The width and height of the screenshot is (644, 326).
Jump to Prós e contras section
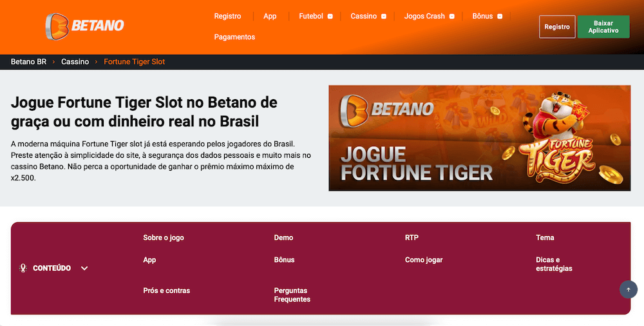(x=166, y=291)
